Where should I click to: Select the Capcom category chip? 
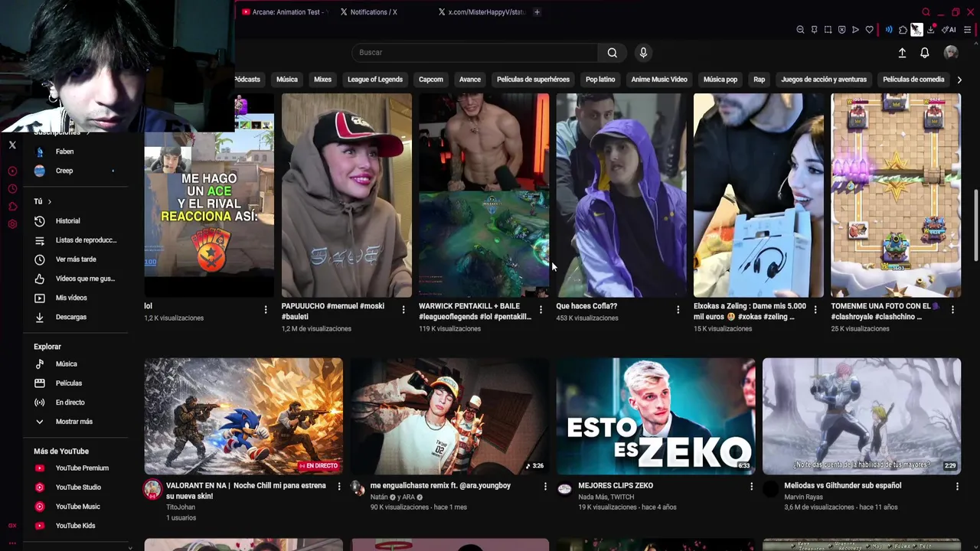431,80
